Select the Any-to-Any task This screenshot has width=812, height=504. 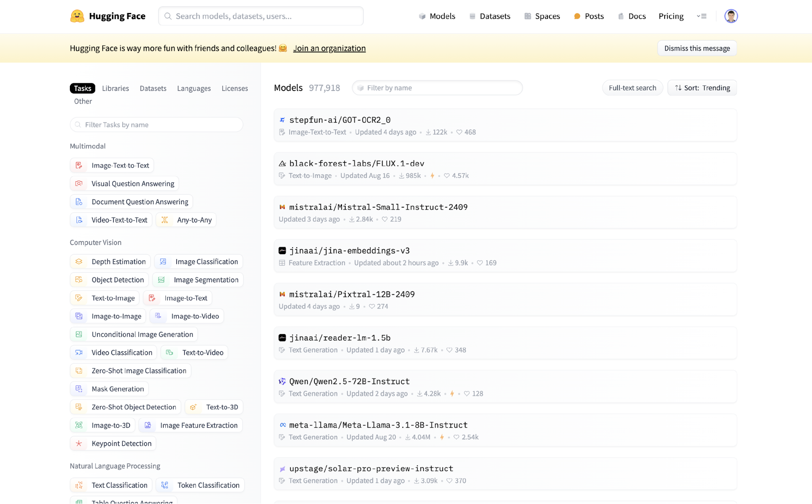pos(186,220)
